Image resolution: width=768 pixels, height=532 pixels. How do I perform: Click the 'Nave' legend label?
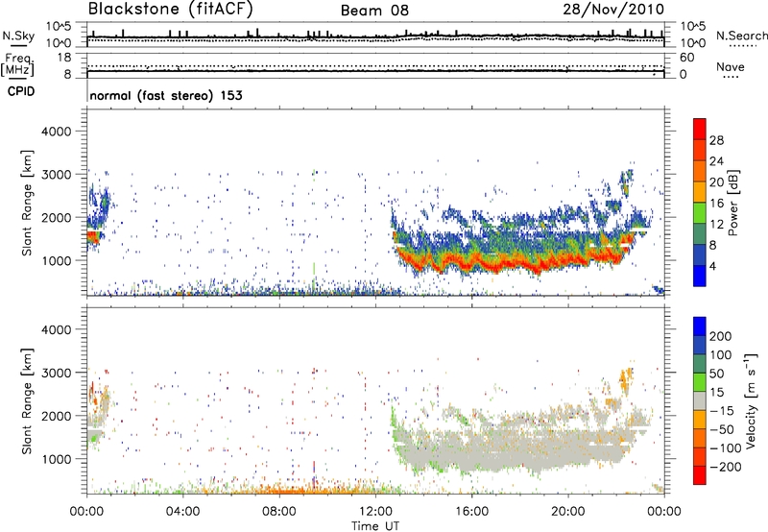pyautogui.click(x=731, y=67)
